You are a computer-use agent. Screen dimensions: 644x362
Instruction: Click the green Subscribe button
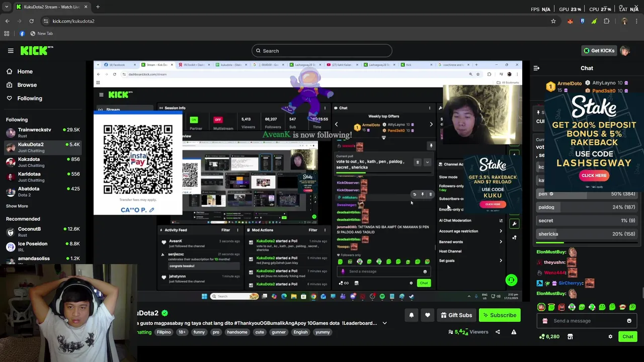[499, 315]
